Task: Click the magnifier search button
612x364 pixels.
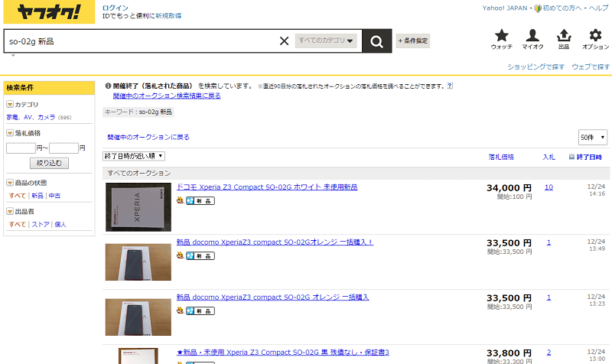Action: 376,41
